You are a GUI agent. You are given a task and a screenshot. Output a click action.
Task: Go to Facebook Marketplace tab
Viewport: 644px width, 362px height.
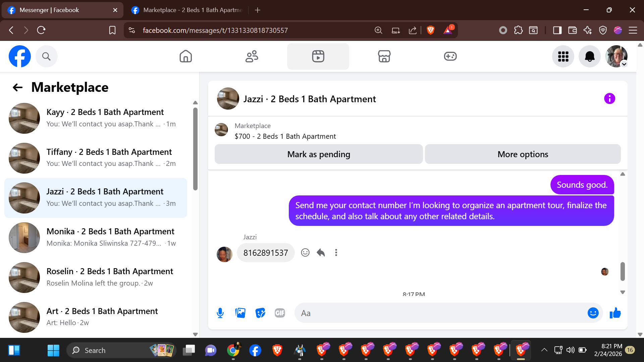pyautogui.click(x=384, y=56)
